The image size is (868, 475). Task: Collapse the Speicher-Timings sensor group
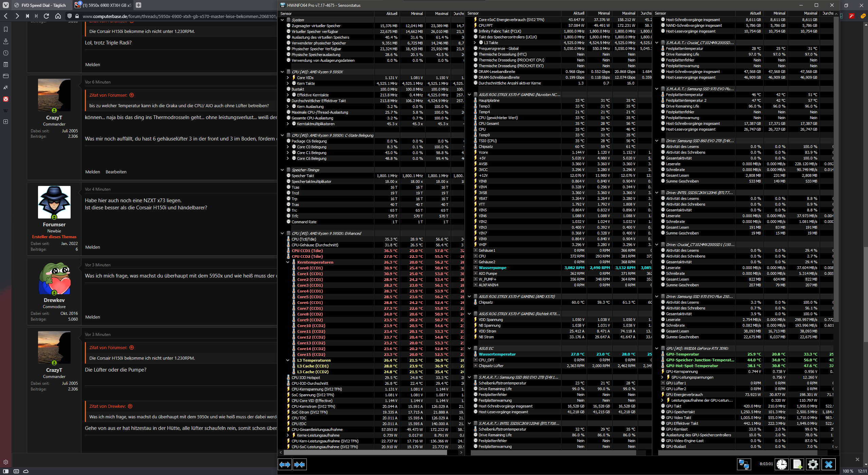(282, 170)
